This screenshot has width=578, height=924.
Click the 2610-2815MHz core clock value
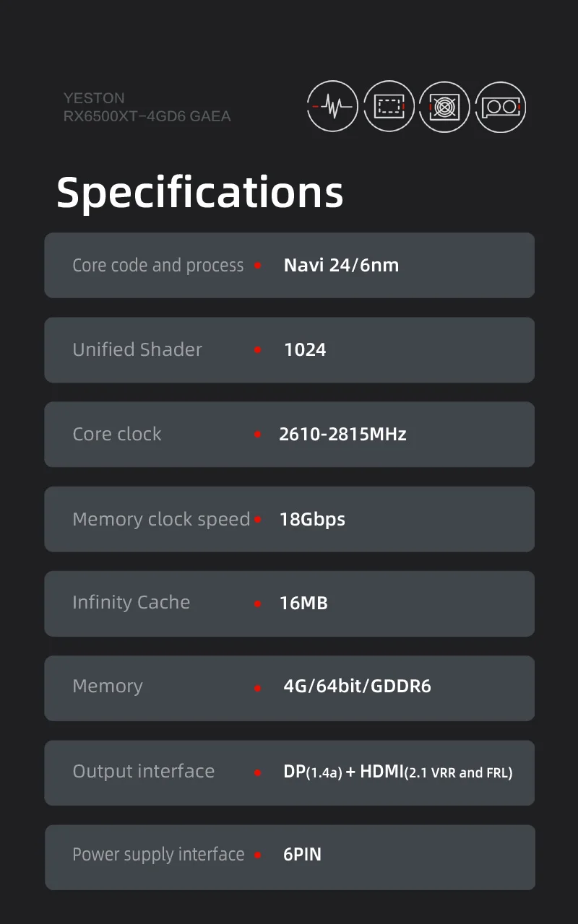click(x=342, y=434)
